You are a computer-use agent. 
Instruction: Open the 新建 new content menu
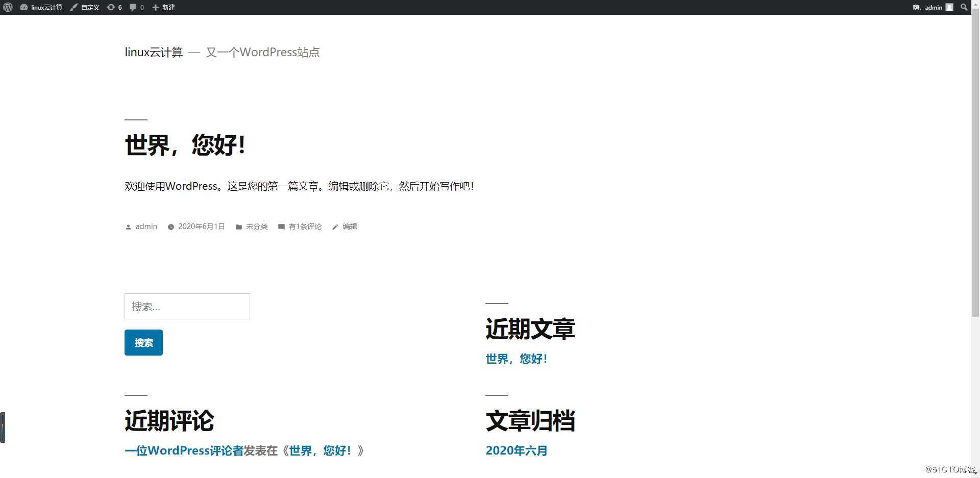[163, 7]
